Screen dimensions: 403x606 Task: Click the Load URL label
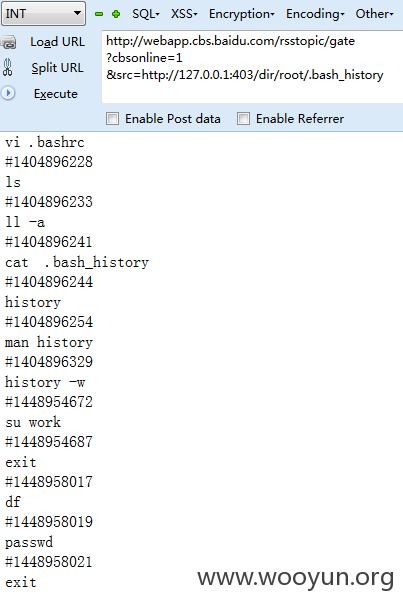58,42
